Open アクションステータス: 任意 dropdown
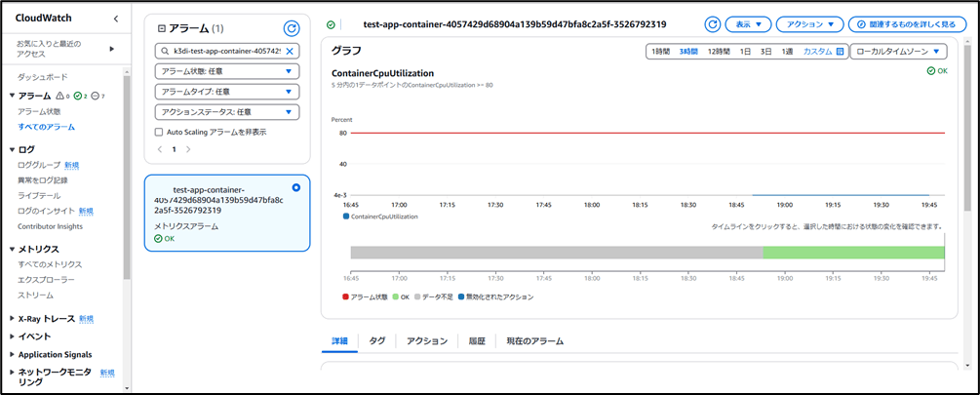Image resolution: width=980 pixels, height=395 pixels. (227, 112)
